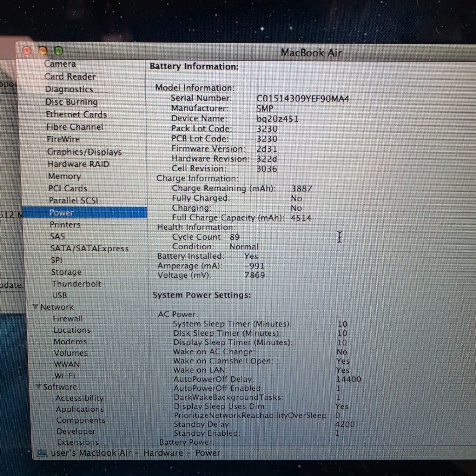Click the Battery Information heading
The height and width of the screenshot is (476, 476).
pos(194,66)
